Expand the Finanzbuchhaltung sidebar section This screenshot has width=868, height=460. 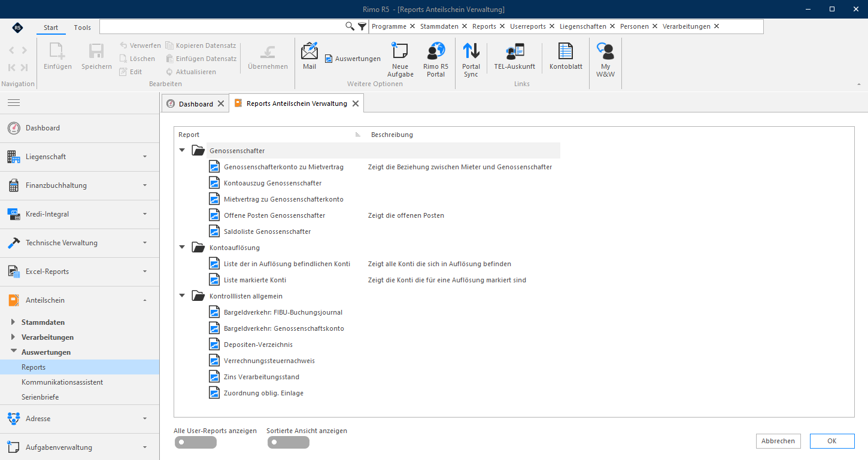click(80, 185)
